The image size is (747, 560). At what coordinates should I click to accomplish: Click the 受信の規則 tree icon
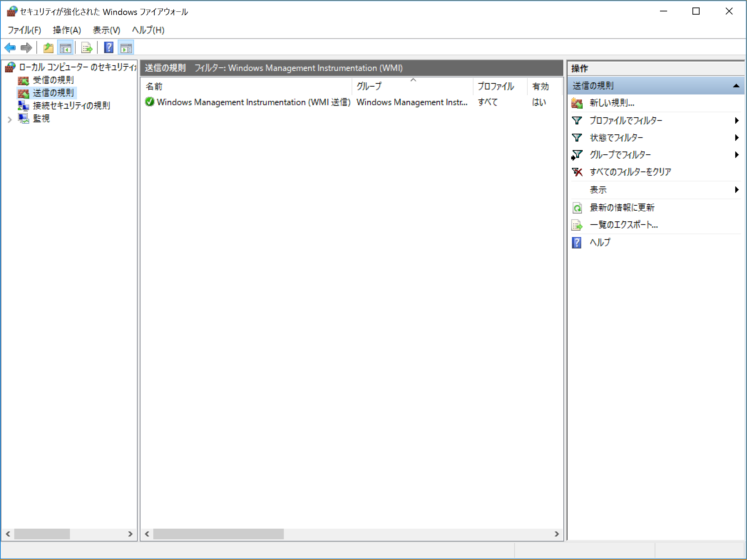tap(23, 80)
